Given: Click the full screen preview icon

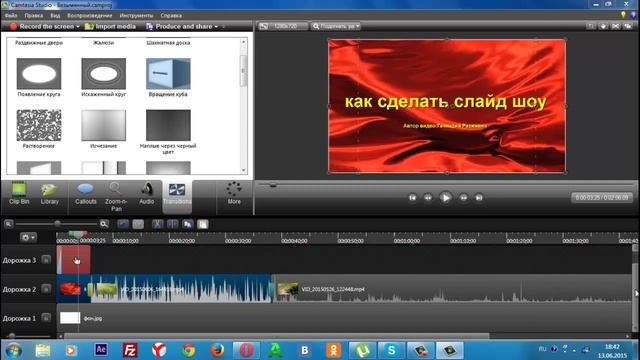Looking at the screenshot, I should pyautogui.click(x=616, y=26).
